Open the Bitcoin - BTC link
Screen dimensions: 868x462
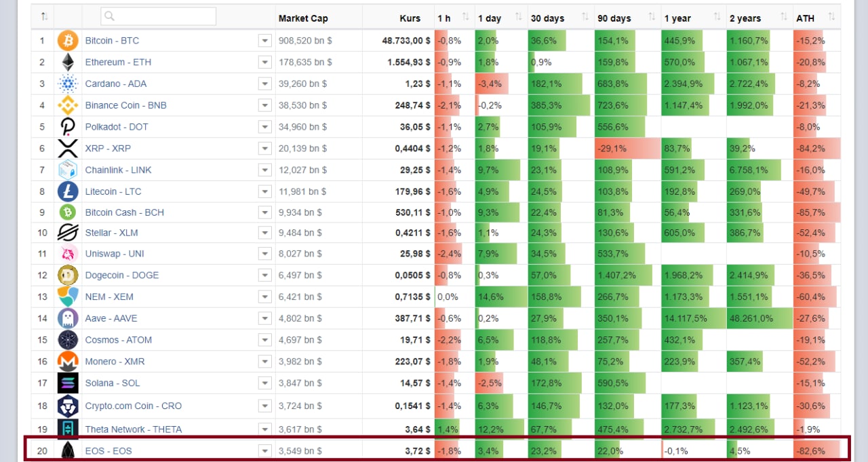(x=112, y=41)
